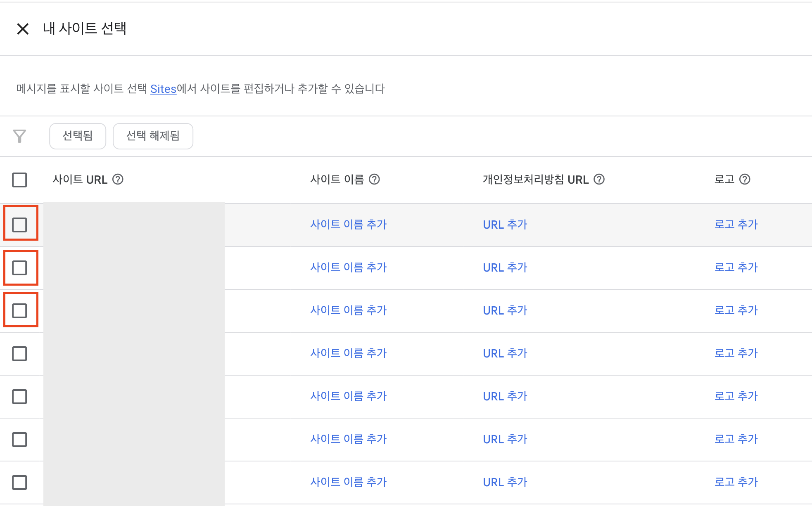The width and height of the screenshot is (812, 511).
Task: Check the first site row checkbox
Action: (19, 225)
